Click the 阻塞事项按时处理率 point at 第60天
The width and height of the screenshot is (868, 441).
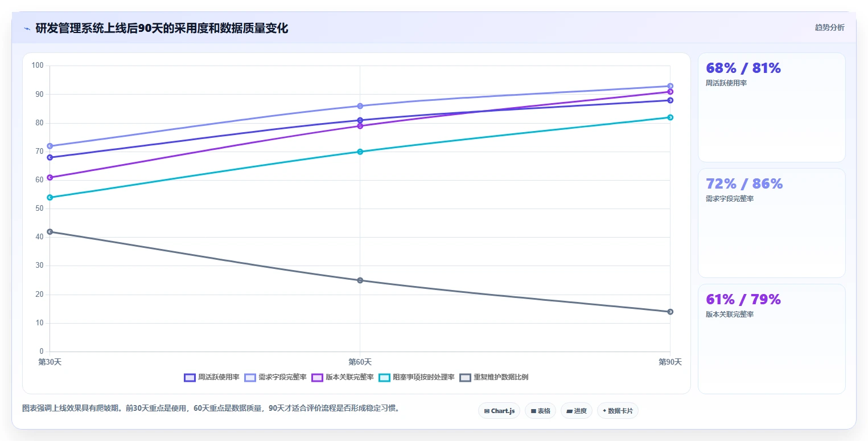[360, 152]
